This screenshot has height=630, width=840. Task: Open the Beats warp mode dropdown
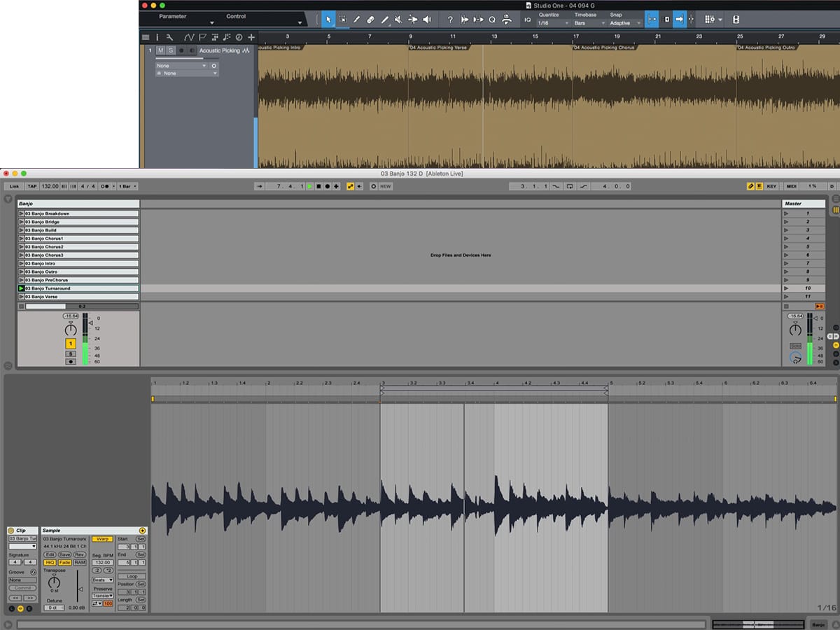pos(102,580)
